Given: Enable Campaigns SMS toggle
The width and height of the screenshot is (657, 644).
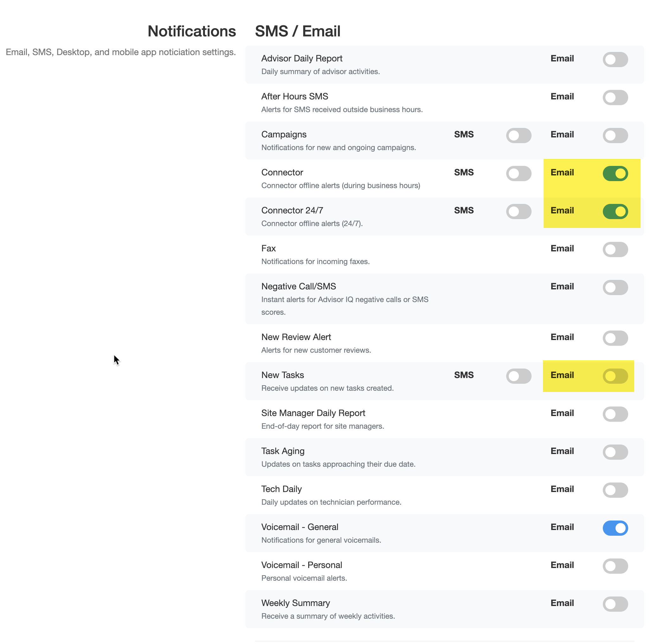Looking at the screenshot, I should click(519, 135).
